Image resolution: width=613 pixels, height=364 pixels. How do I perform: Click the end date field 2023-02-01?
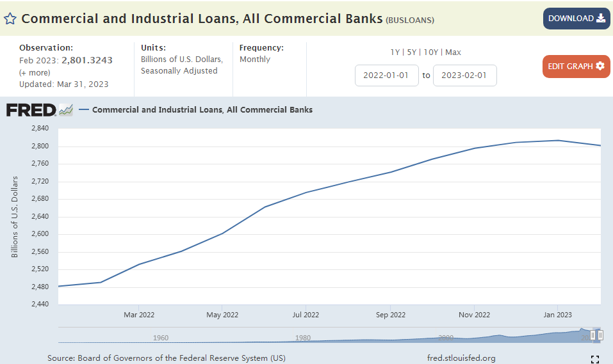[x=464, y=75]
